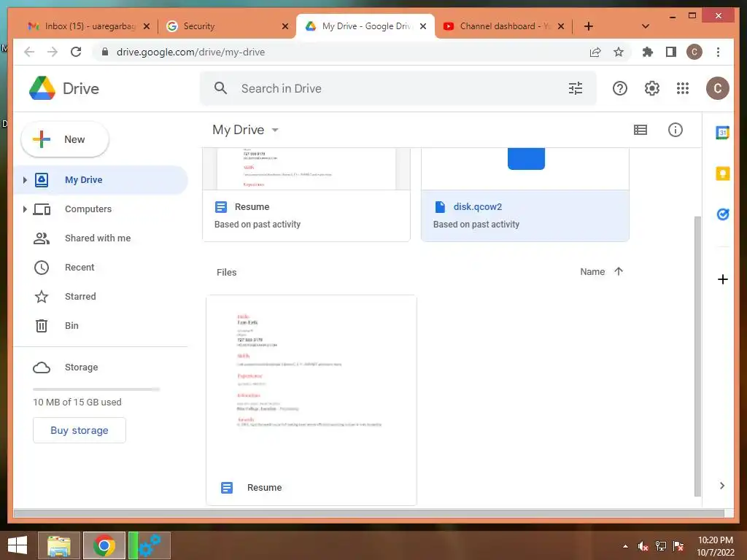Viewport: 747px width, 560px height.
Task: Click storage usage progress bar
Action: click(x=96, y=389)
